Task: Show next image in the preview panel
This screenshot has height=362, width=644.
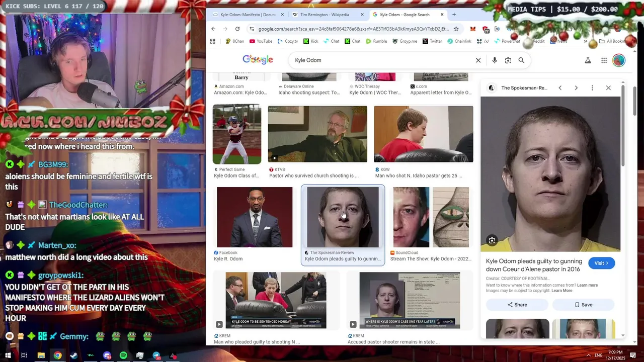Action: coord(576,87)
